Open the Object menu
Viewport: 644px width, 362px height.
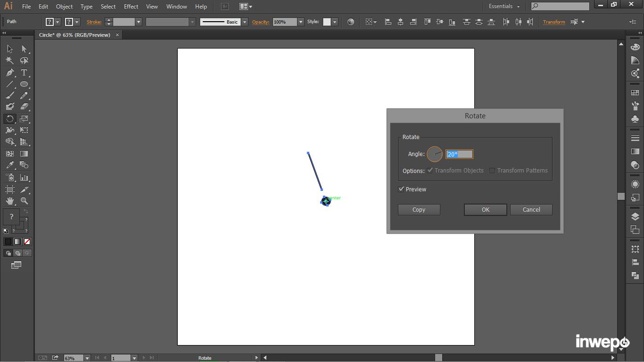[64, 7]
